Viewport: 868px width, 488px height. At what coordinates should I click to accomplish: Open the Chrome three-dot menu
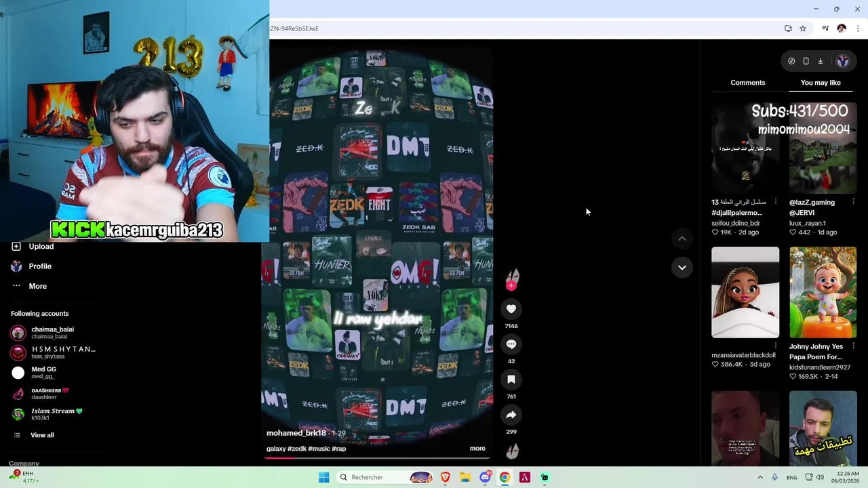click(858, 28)
